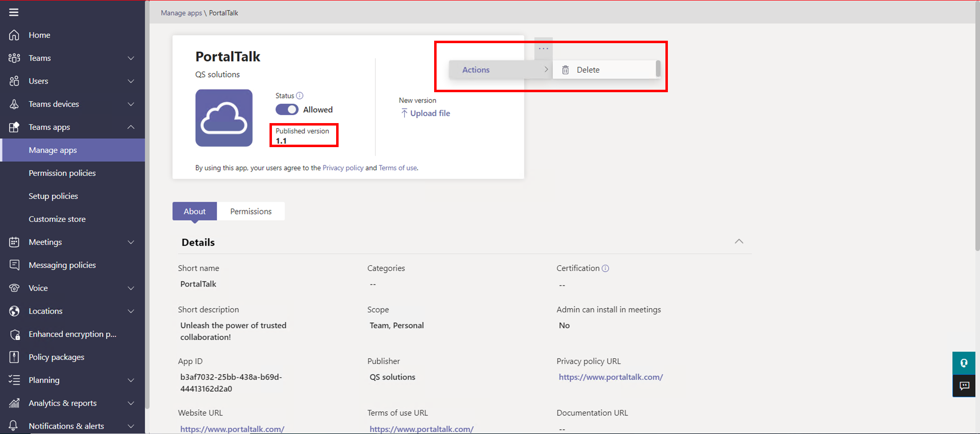The height and width of the screenshot is (434, 980).
Task: Click the Messaging policies chat icon
Action: tap(14, 265)
